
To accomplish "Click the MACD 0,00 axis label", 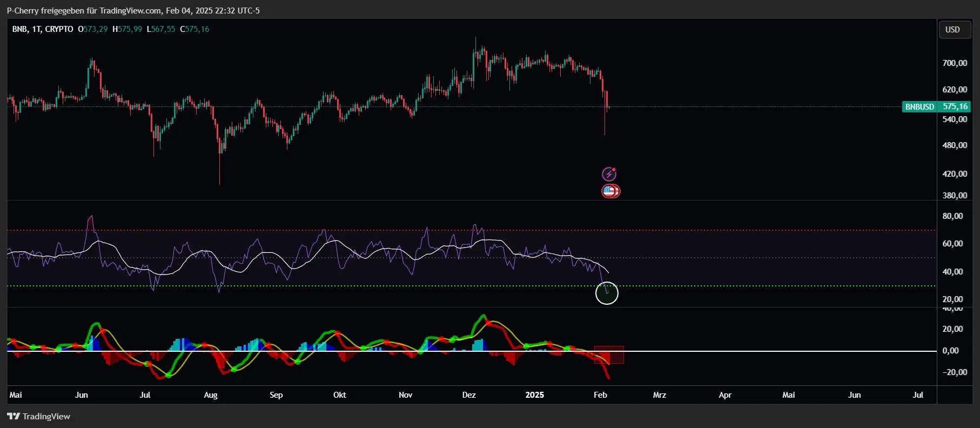I will (x=950, y=351).
